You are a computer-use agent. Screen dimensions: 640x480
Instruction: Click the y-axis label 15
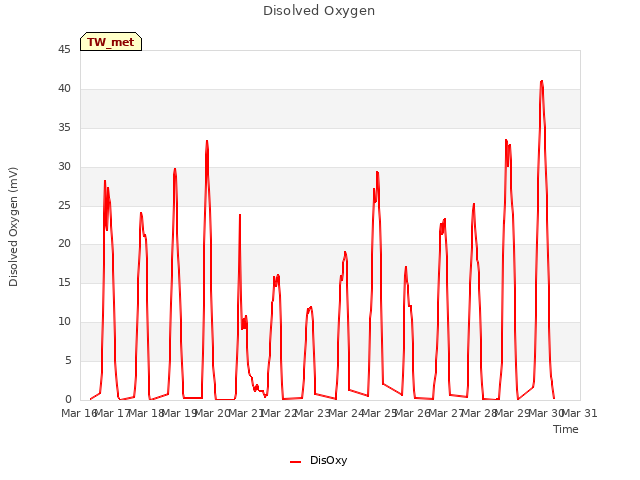64,282
